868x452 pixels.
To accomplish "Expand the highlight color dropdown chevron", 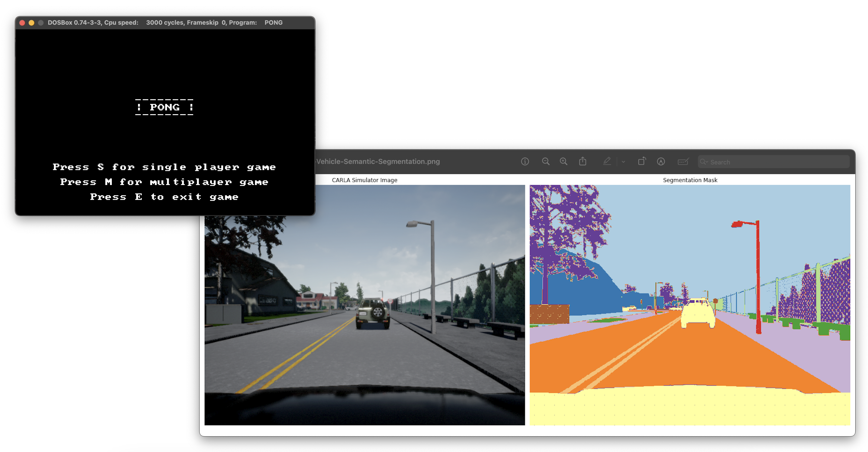I will pos(623,162).
